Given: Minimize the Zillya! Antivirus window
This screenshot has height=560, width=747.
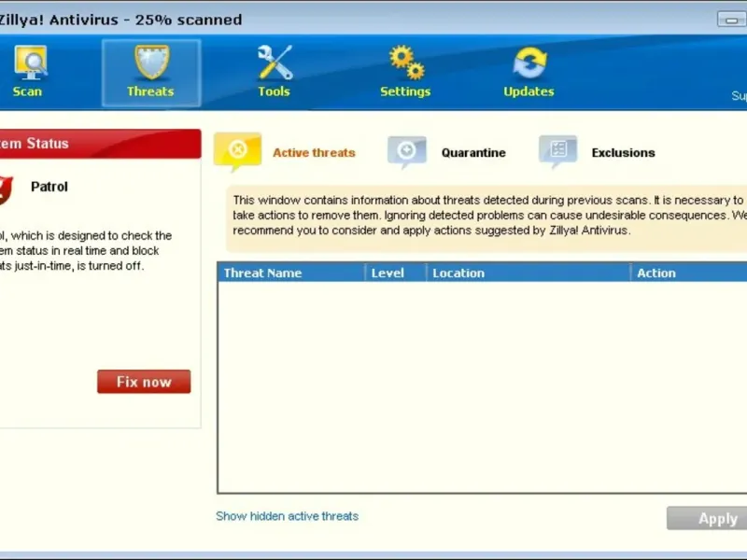Looking at the screenshot, I should (731, 20).
